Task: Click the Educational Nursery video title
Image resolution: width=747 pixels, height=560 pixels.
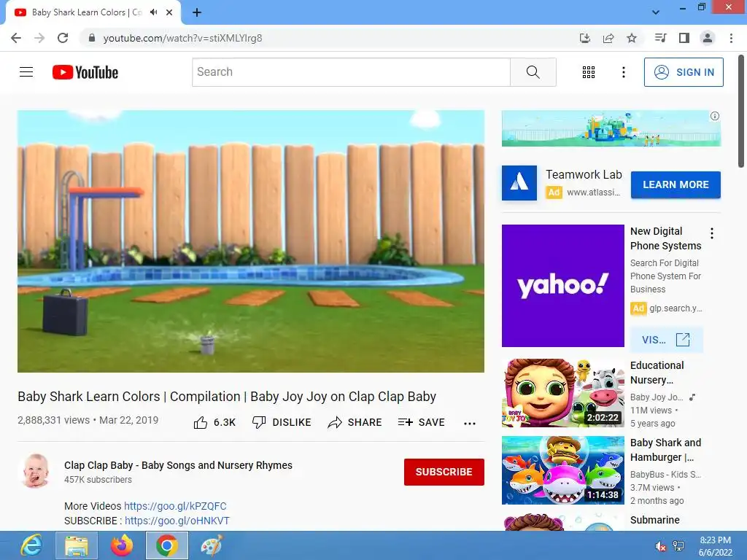Action: coord(657,373)
